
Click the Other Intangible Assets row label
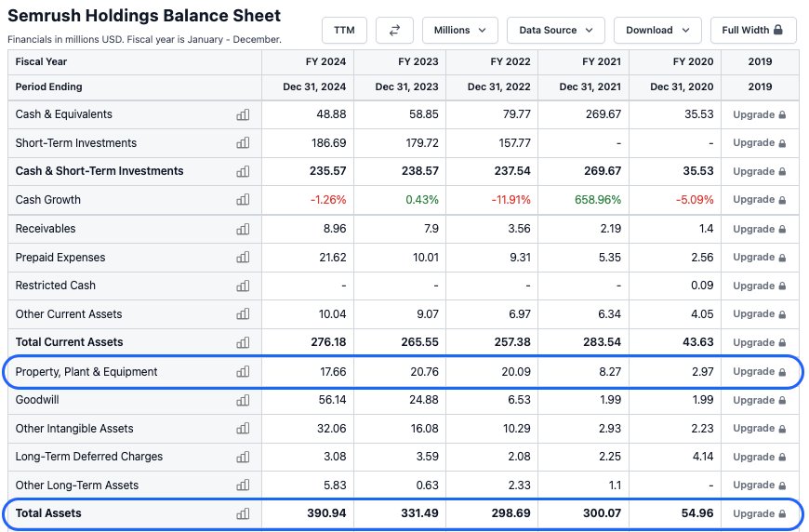tap(74, 428)
